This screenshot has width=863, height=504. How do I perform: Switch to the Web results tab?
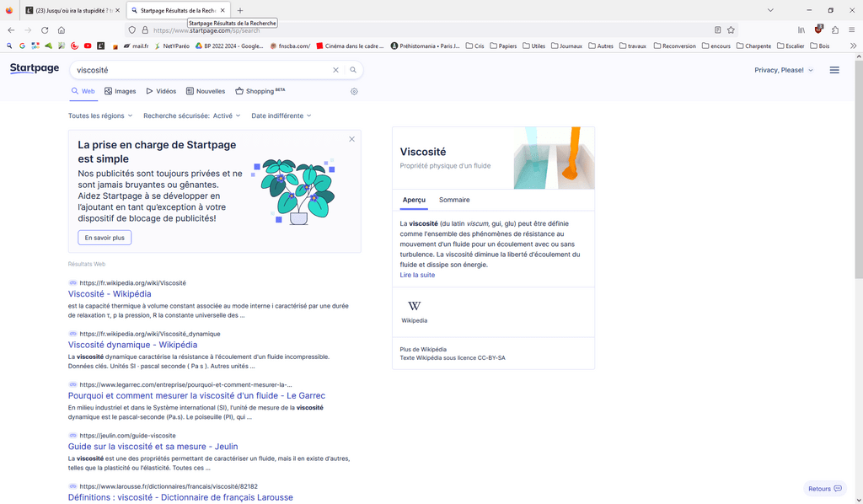coord(83,91)
